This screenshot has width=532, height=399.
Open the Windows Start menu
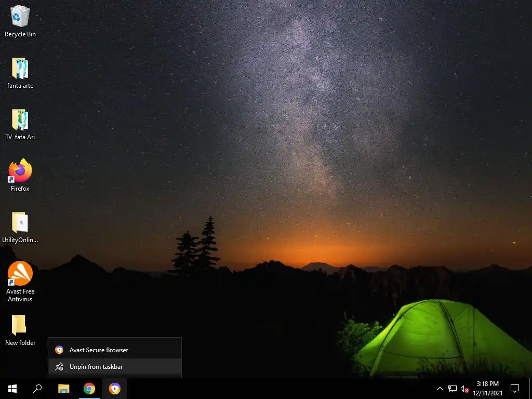tap(12, 389)
